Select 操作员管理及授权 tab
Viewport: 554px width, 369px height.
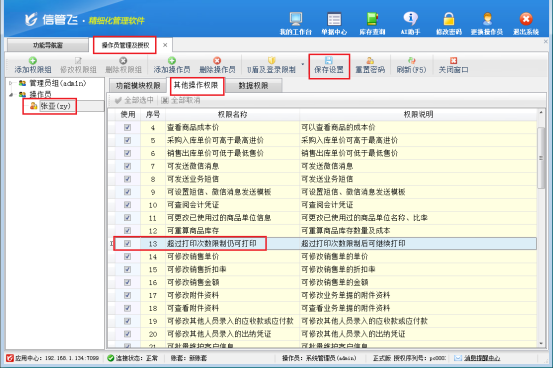coord(125,45)
